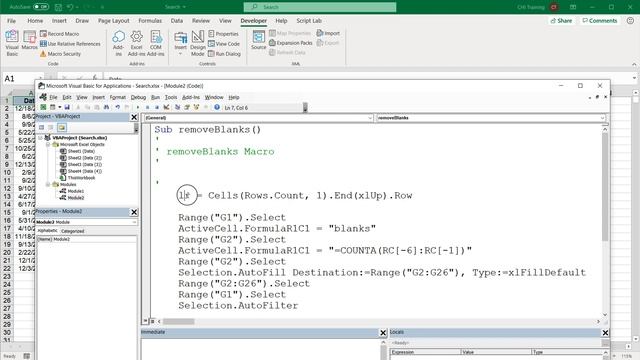
Task: Select Module1 in project tree
Action: (x=72, y=191)
